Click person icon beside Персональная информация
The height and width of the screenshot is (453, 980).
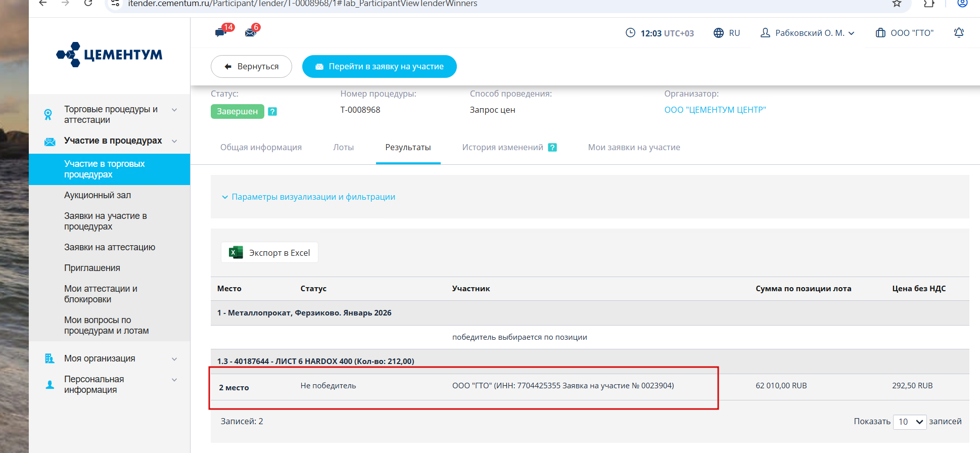click(50, 385)
